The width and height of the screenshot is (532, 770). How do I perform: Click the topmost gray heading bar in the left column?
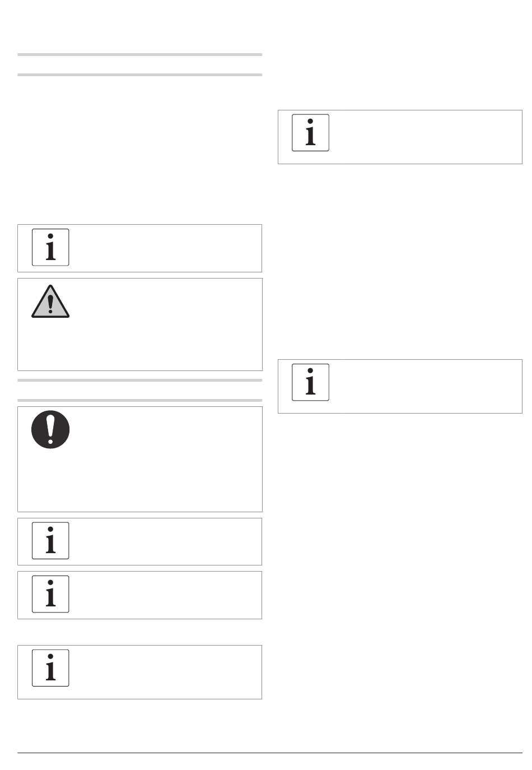coord(140,54)
